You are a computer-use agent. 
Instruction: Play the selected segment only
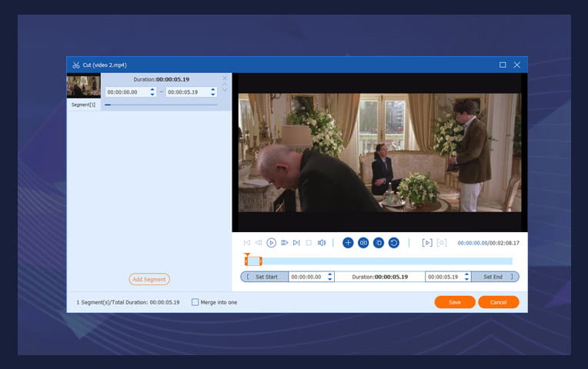pos(427,243)
